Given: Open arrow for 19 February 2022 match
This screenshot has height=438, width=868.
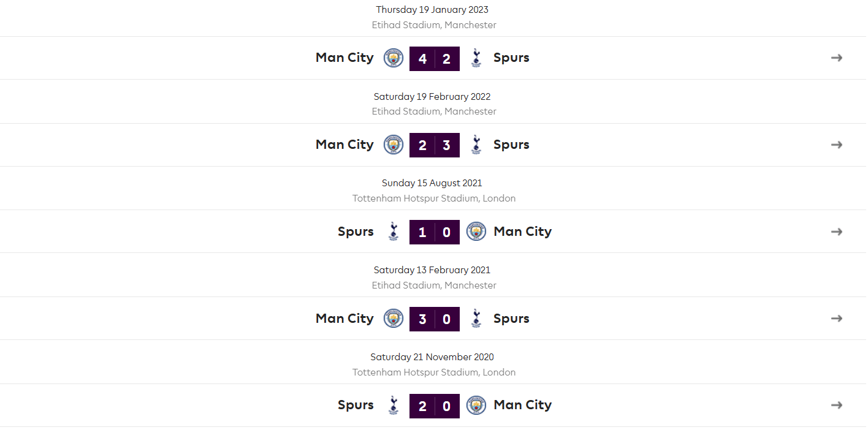Looking at the screenshot, I should point(837,145).
